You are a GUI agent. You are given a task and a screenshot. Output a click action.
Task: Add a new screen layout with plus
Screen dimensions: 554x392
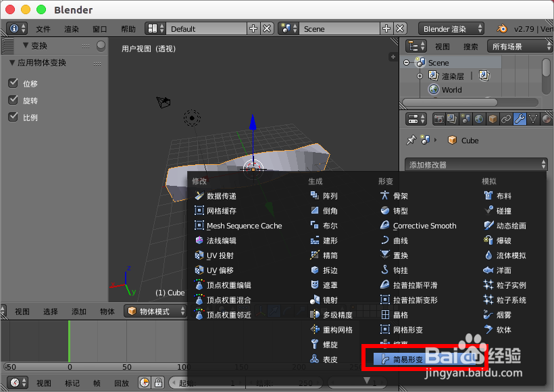click(253, 28)
